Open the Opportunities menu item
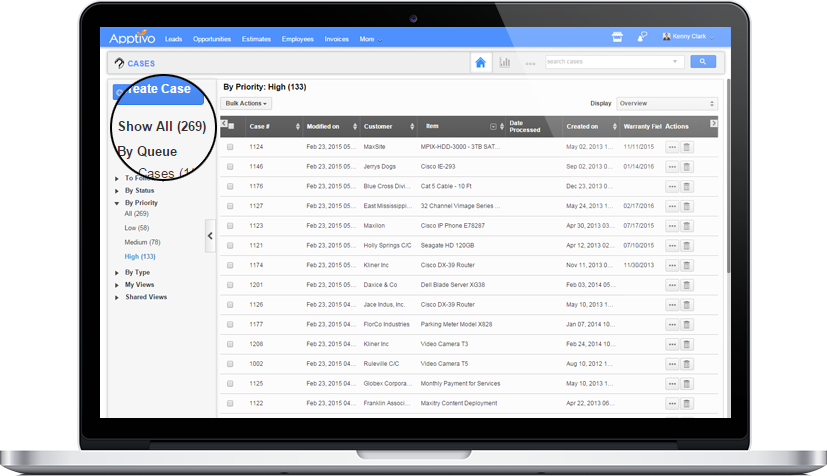This screenshot has width=827, height=476. 212,39
